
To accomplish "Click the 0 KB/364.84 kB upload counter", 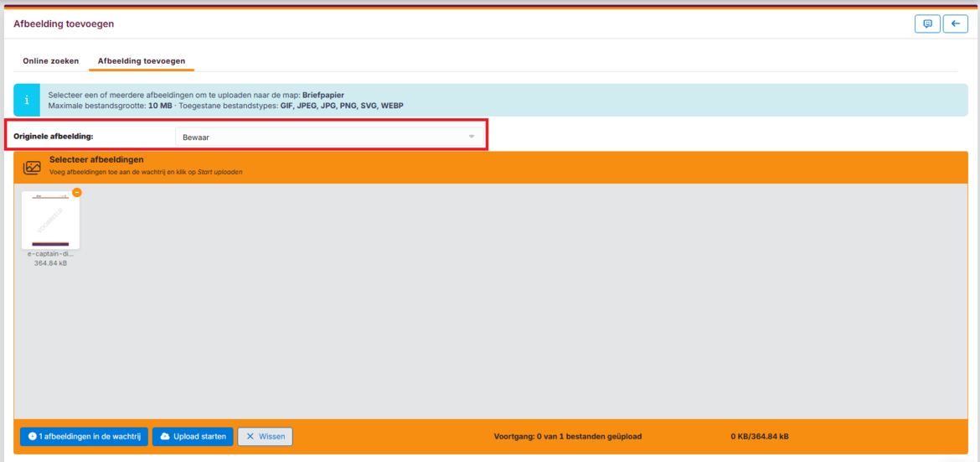I will pyautogui.click(x=760, y=436).
